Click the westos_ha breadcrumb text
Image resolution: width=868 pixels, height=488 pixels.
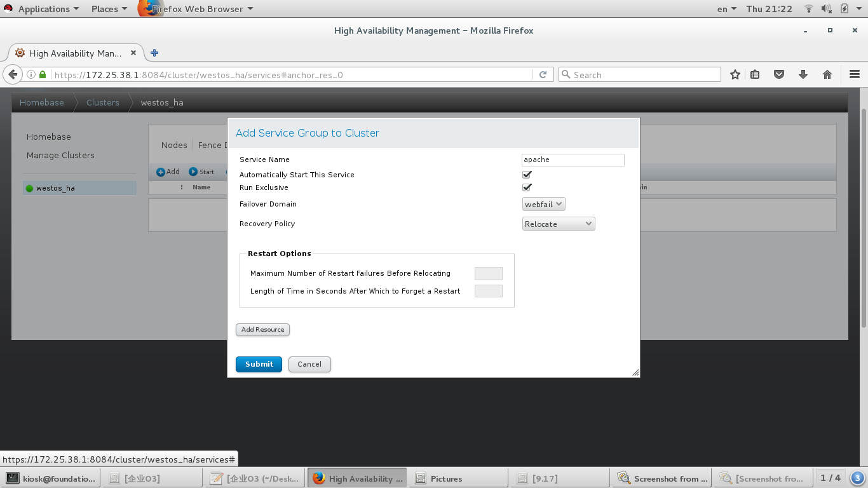pos(162,102)
